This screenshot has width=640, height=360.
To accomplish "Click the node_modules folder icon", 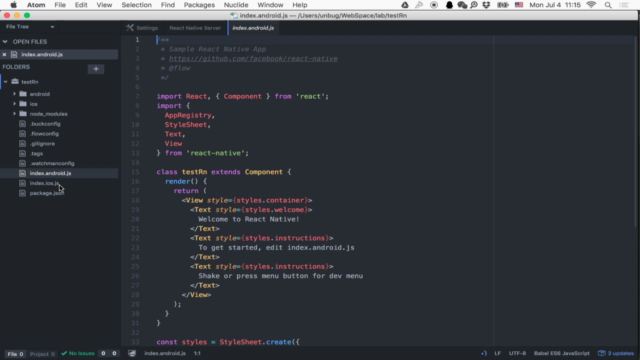I will (x=23, y=114).
